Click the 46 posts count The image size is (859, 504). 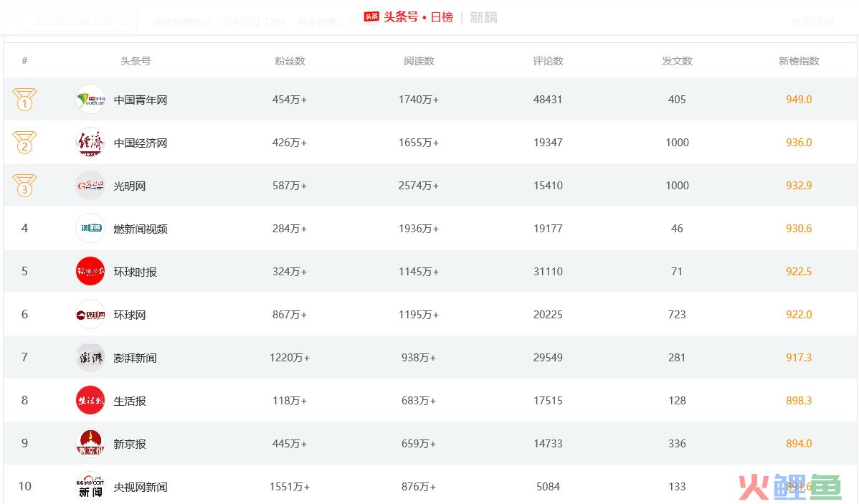(677, 229)
